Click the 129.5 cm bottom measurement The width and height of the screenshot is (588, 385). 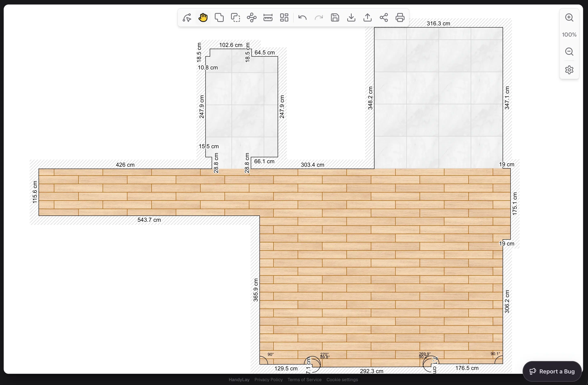point(286,369)
